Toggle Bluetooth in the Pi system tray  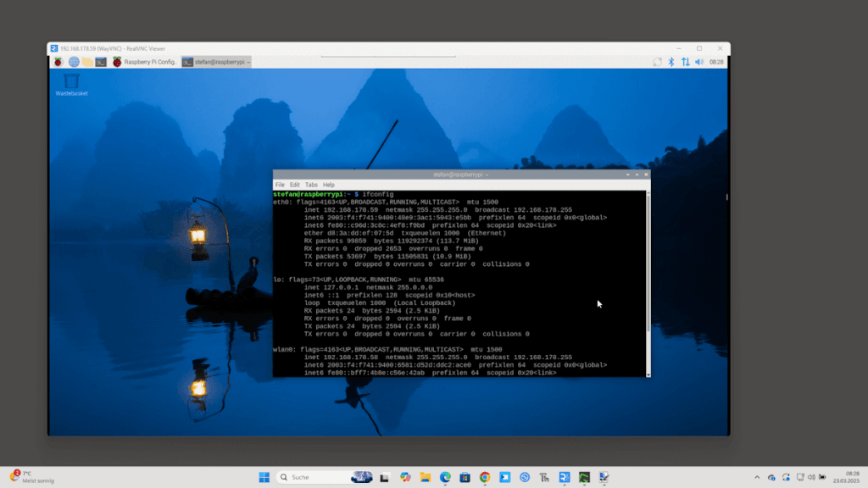670,62
